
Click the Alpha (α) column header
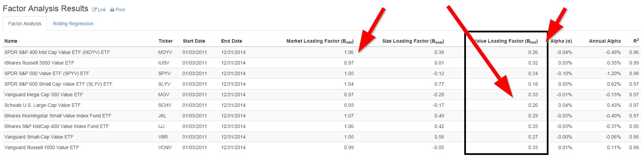coord(561,41)
